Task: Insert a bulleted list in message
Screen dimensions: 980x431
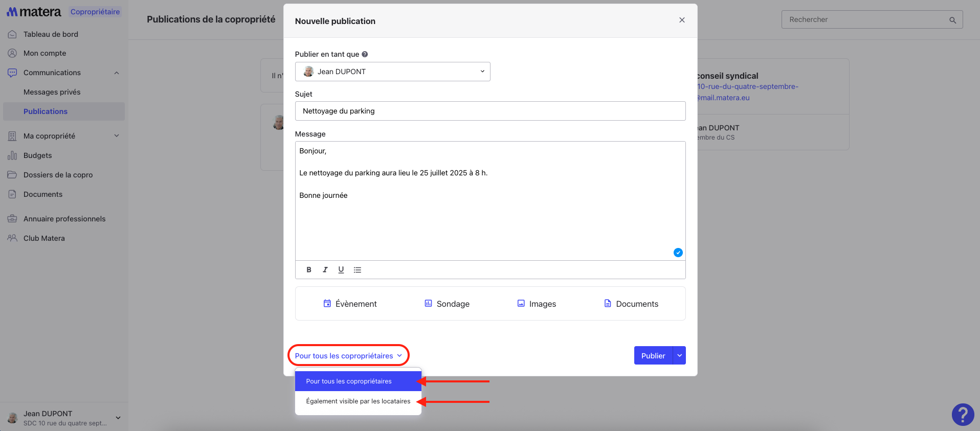Action: [x=358, y=270]
